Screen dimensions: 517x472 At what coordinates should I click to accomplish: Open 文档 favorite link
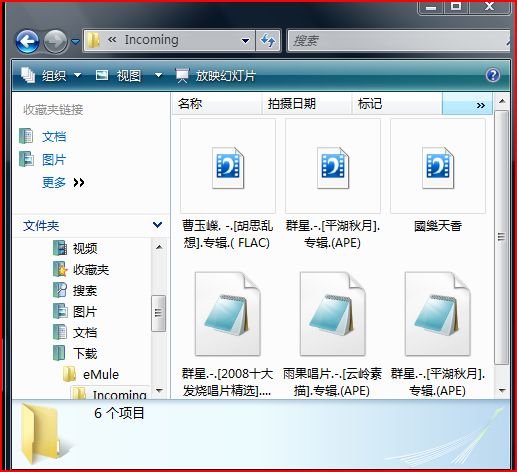click(x=54, y=137)
